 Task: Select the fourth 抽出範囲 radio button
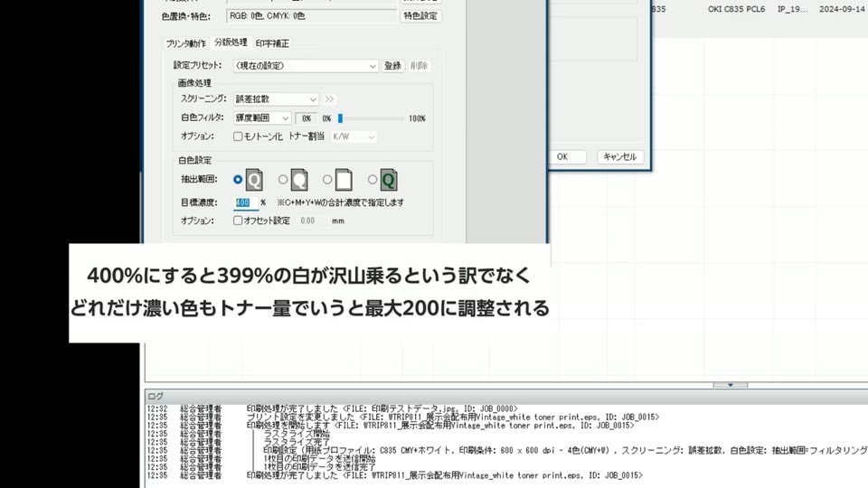coord(373,179)
